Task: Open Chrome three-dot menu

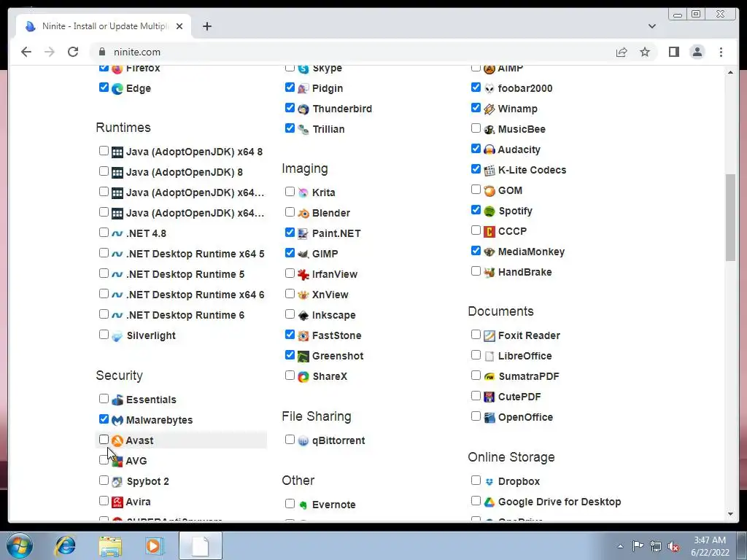Action: click(721, 52)
